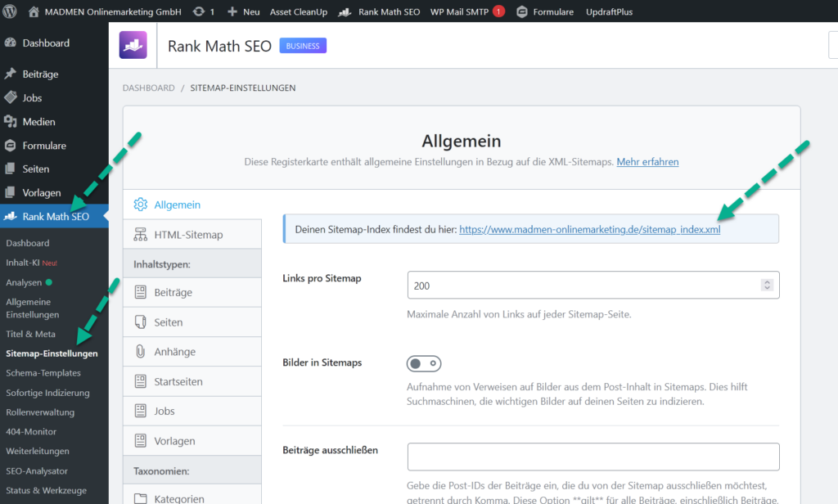Click the Seiten page icon in tabs

pos(141,322)
